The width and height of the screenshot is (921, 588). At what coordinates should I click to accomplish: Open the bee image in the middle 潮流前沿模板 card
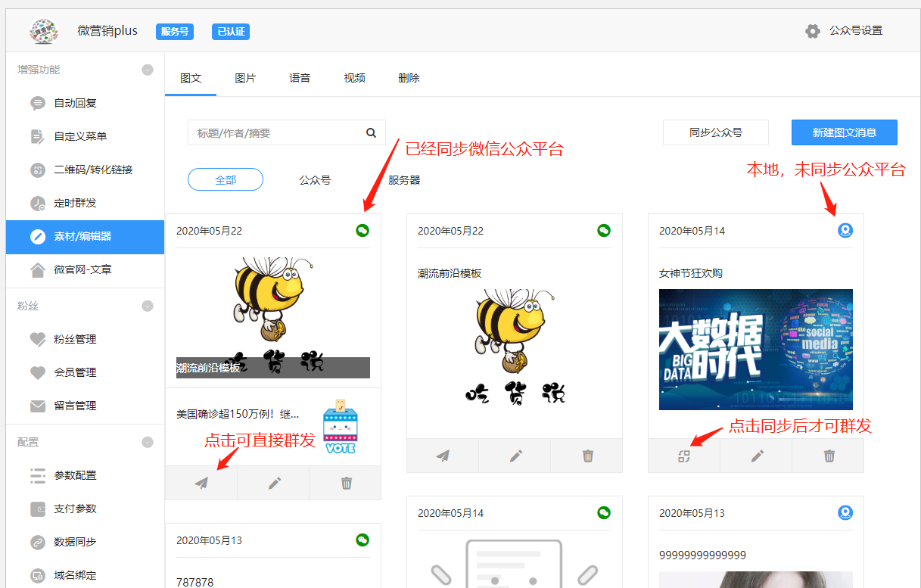tap(515, 347)
